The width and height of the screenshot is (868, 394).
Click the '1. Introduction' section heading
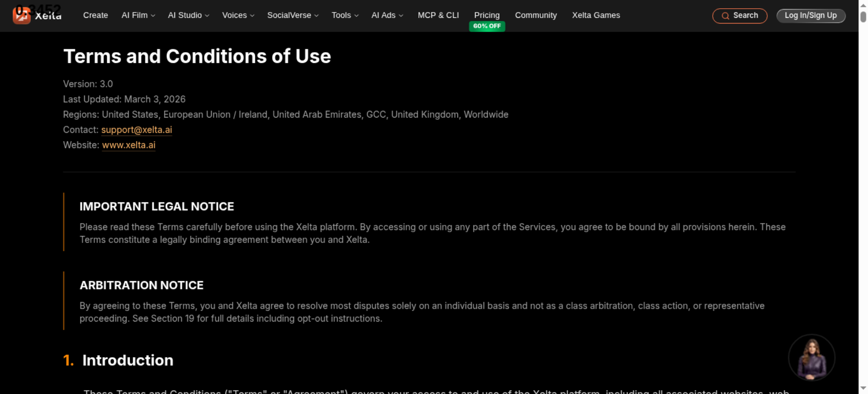pos(118,360)
